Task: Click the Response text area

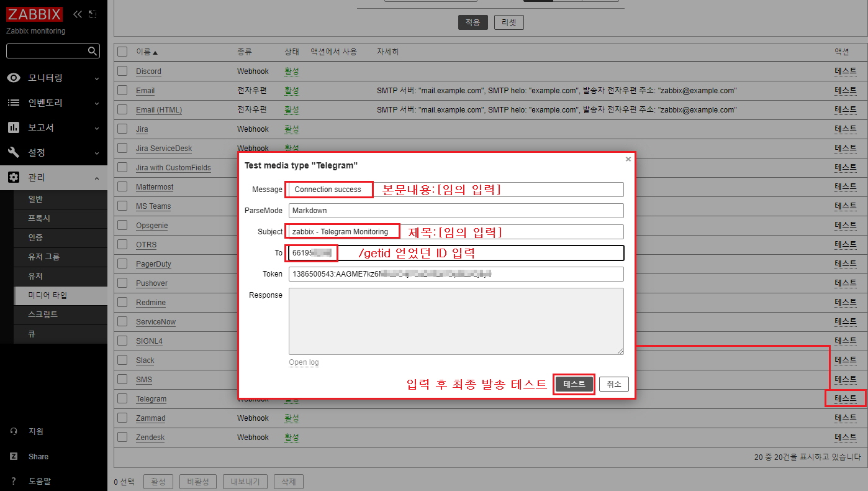Action: pyautogui.click(x=456, y=321)
